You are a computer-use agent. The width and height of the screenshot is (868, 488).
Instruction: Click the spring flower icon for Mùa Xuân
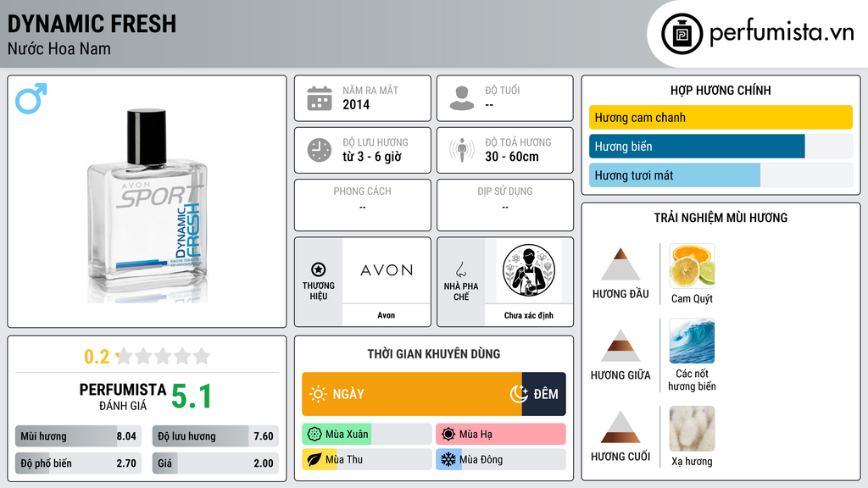pyautogui.click(x=314, y=435)
